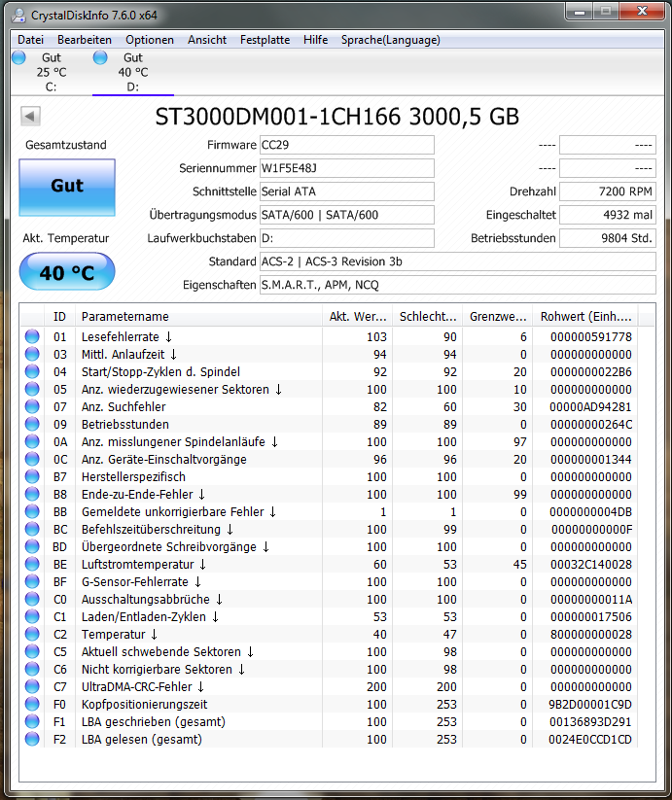
Task: Open the Optionen menu
Action: (x=150, y=40)
